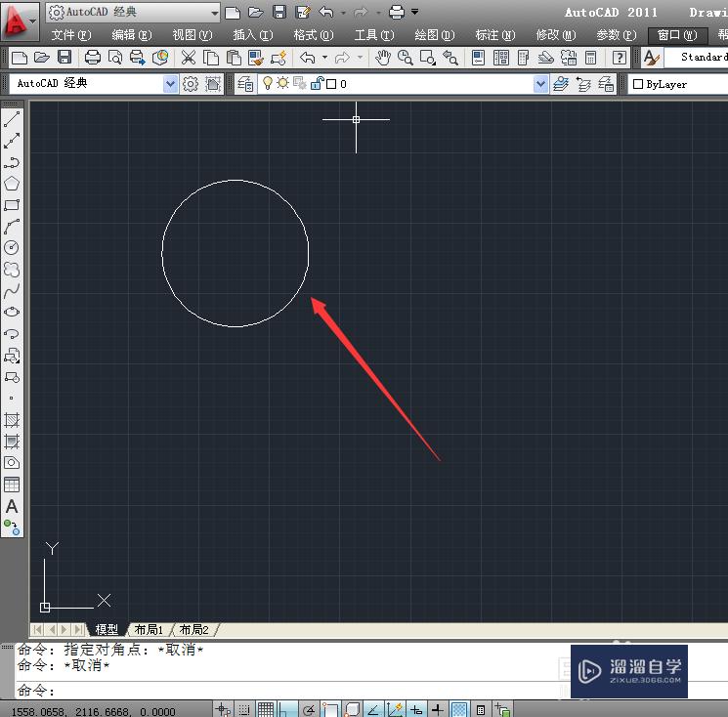Select the Spline tool
The image size is (728, 717).
click(12, 291)
